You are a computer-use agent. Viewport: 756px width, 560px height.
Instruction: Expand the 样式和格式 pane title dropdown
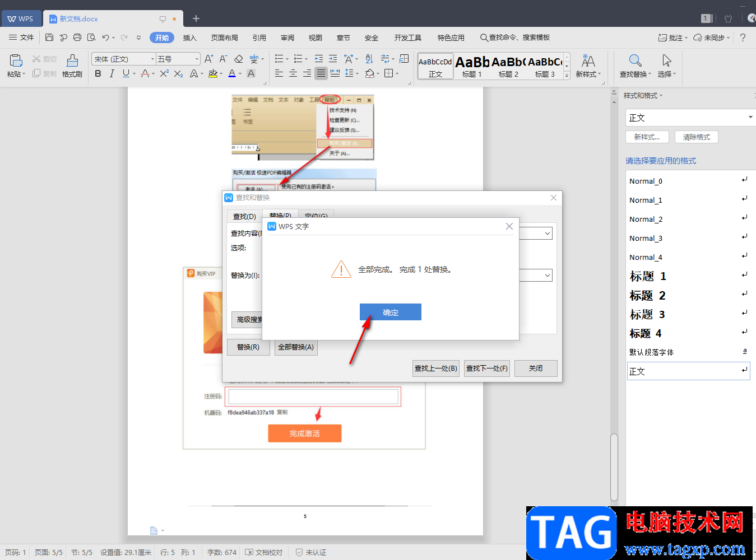coord(661,96)
